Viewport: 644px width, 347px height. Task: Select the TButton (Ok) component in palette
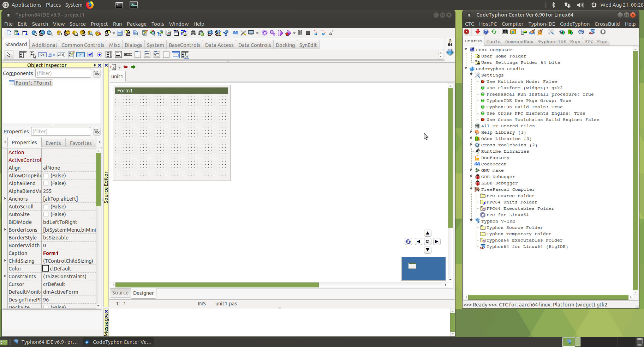(x=42, y=55)
